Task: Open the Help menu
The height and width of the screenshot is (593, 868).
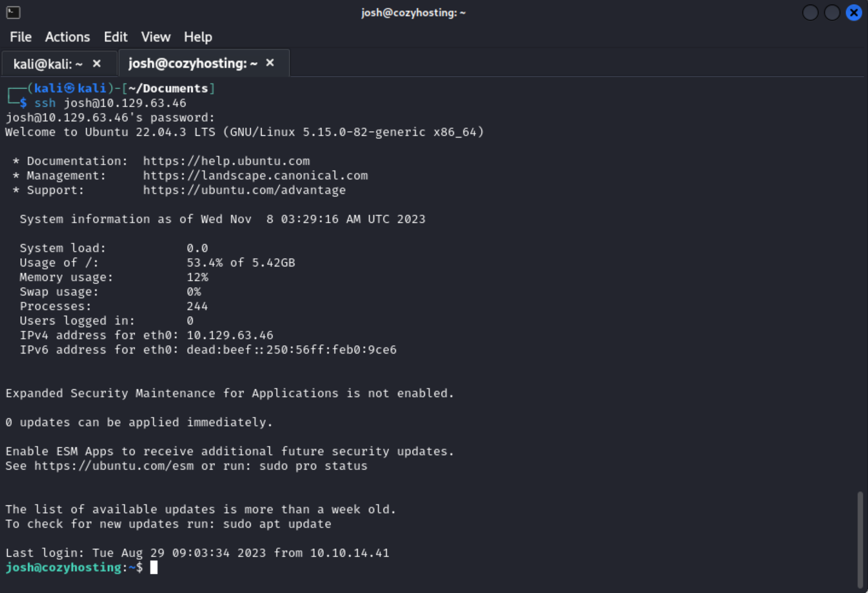Action: pos(198,37)
